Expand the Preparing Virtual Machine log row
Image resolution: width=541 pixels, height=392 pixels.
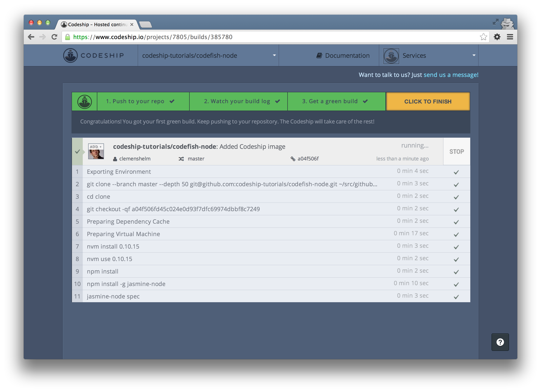pyautogui.click(x=123, y=234)
